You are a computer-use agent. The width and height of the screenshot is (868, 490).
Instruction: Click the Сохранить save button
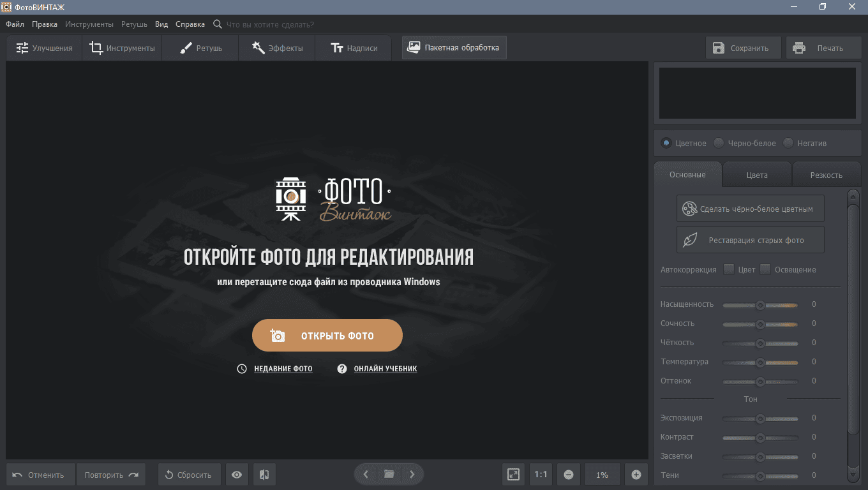[744, 48]
